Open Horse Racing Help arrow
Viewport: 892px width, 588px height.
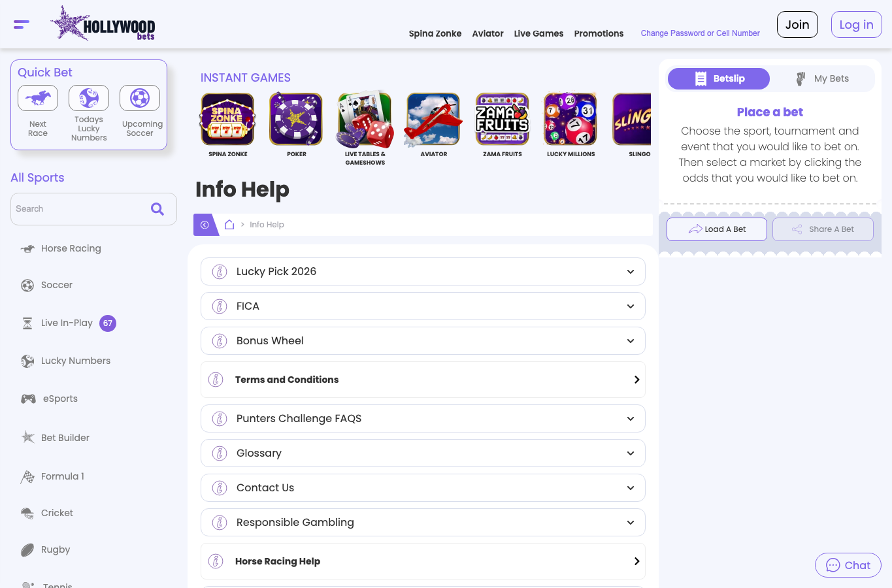pos(636,561)
